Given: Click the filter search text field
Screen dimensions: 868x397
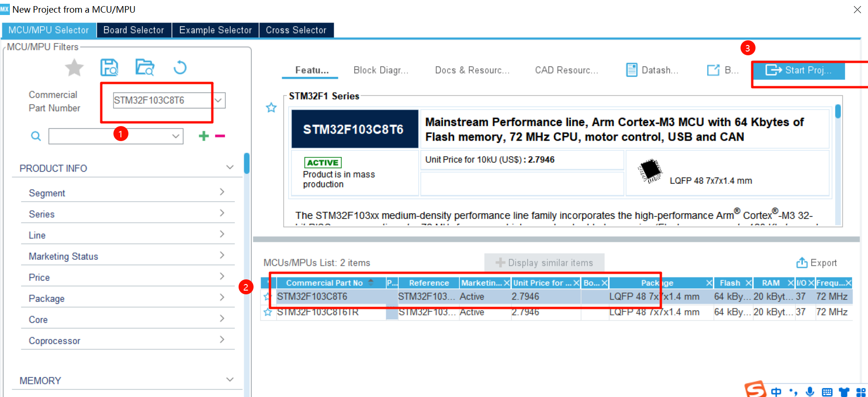Looking at the screenshot, I should pyautogui.click(x=110, y=136).
